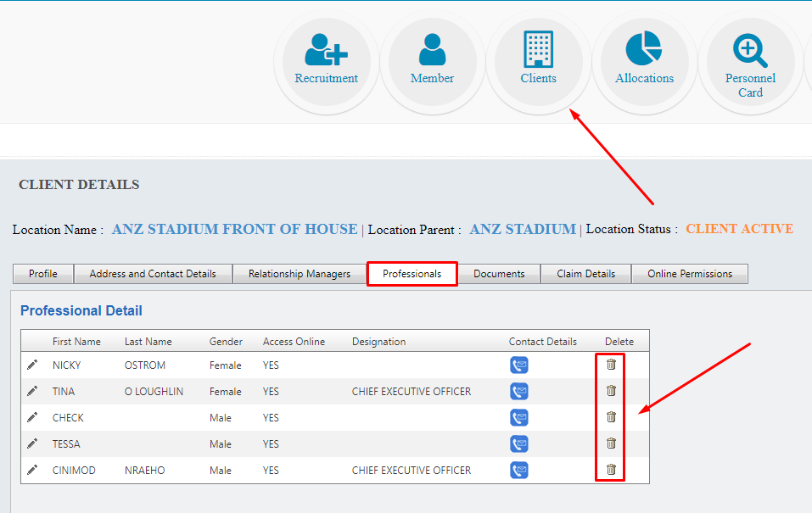Delete CINIMOD NRAEHO using trash icon
This screenshot has width=812, height=513.
pos(611,470)
